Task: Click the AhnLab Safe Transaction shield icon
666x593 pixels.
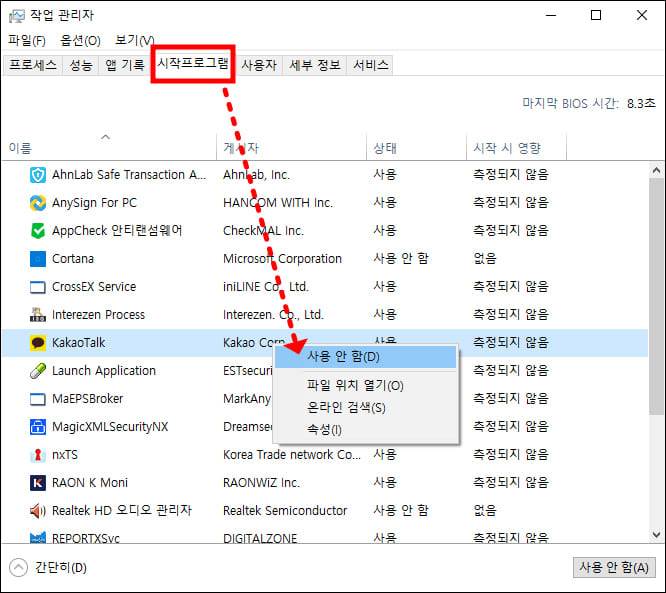Action: point(38,175)
